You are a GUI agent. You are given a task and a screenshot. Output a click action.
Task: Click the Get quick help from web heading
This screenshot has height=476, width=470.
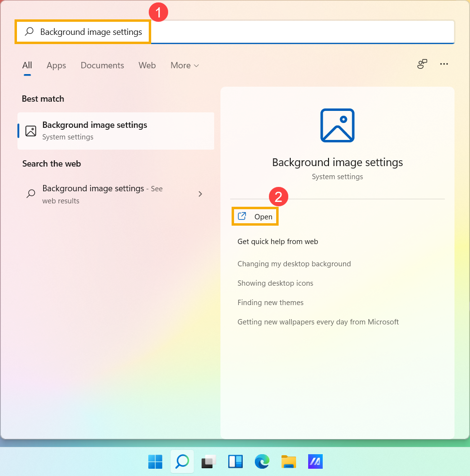tap(278, 242)
